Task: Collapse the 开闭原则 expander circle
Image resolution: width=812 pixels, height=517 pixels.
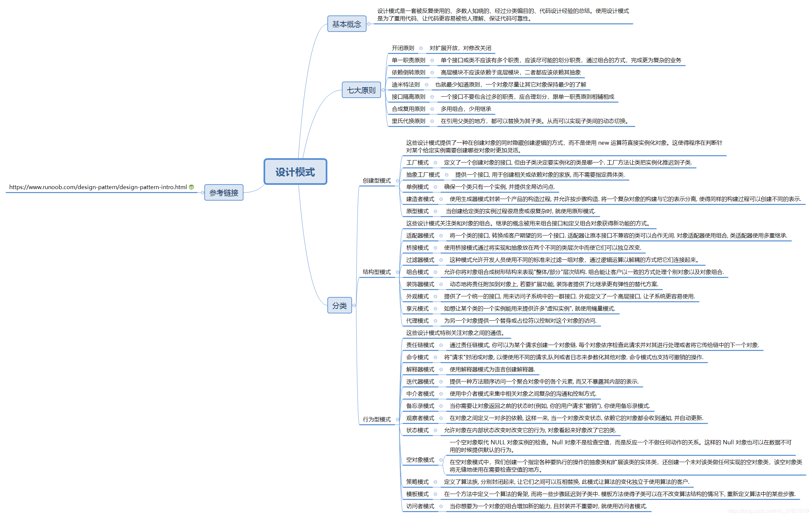Action: (421, 48)
